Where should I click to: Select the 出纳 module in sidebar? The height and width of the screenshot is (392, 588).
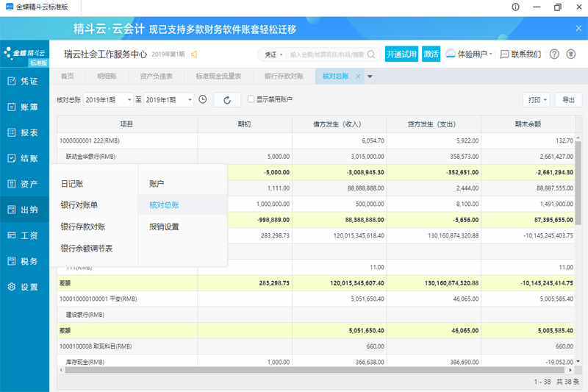24,210
